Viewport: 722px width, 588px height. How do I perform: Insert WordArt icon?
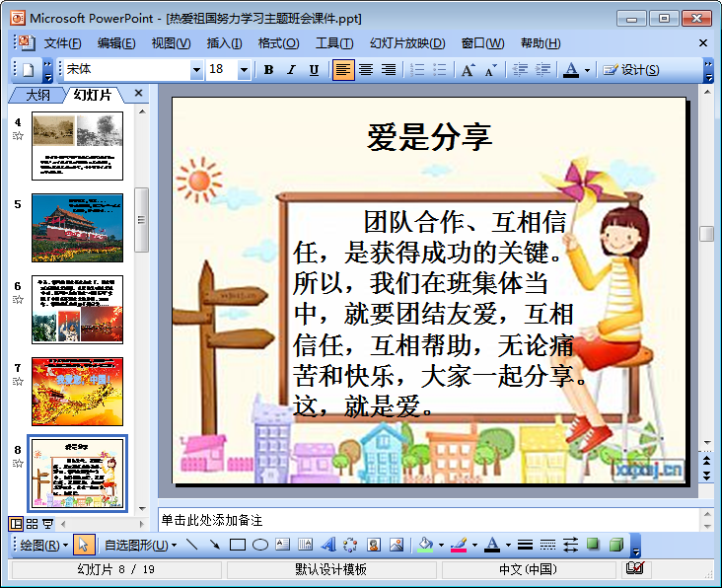coord(328,546)
